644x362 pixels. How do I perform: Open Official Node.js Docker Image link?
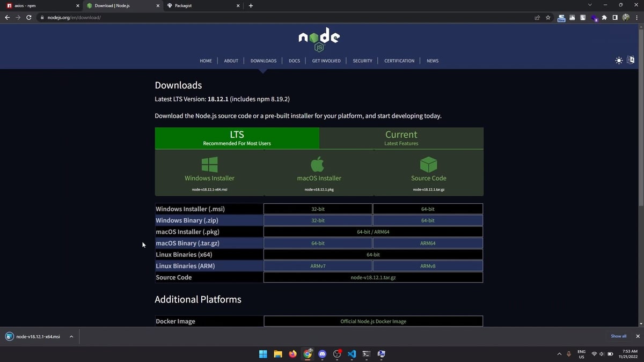(373, 321)
